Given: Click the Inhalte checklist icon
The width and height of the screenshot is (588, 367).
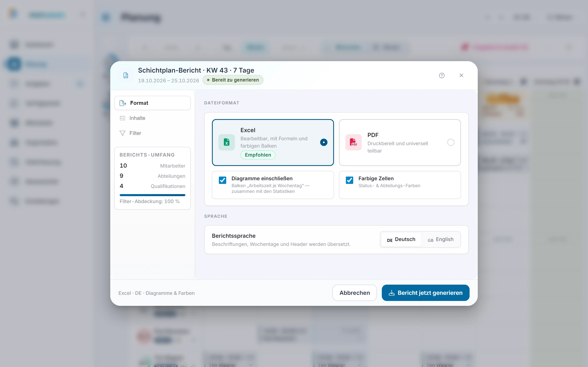Looking at the screenshot, I should pyautogui.click(x=122, y=118).
